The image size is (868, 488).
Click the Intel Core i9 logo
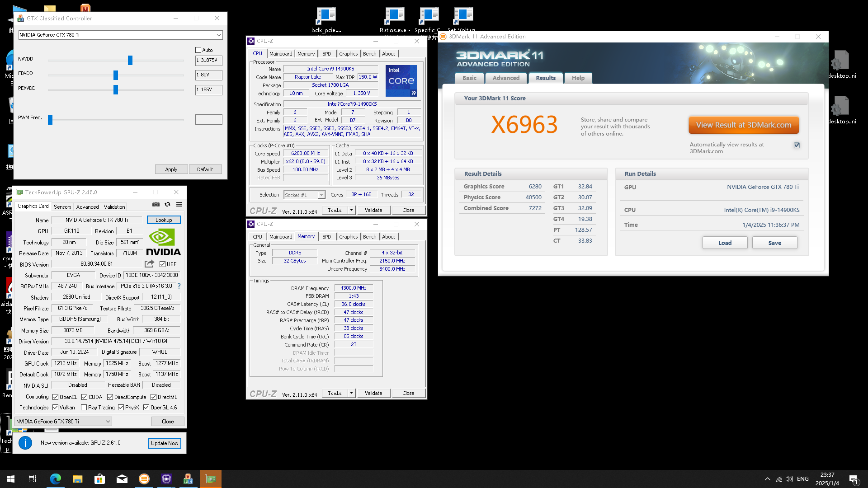click(x=401, y=81)
